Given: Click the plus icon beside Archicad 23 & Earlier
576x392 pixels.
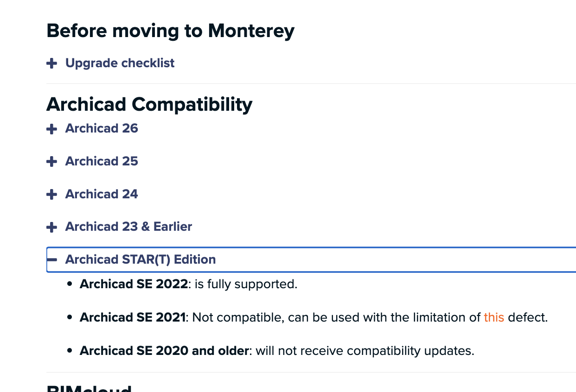Looking at the screenshot, I should [x=52, y=227].
